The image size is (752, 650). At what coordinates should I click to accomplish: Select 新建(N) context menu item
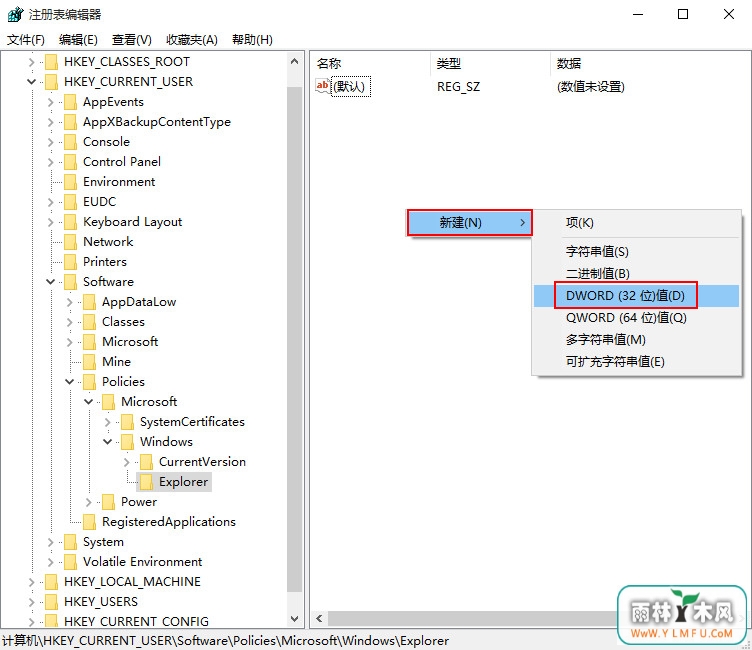pyautogui.click(x=470, y=223)
